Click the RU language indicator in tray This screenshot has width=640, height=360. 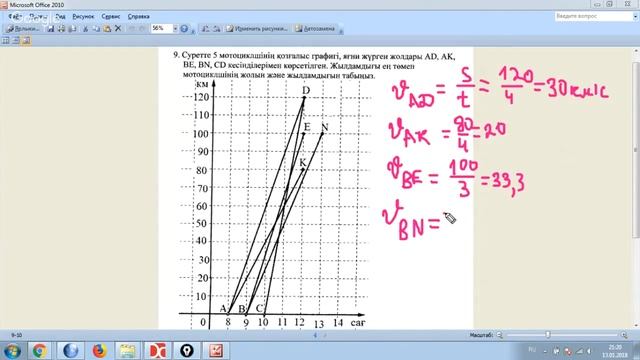(532, 349)
